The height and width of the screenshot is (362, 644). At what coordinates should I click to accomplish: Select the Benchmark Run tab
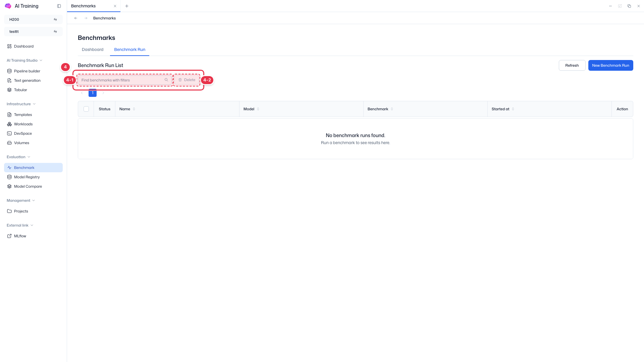pyautogui.click(x=129, y=50)
